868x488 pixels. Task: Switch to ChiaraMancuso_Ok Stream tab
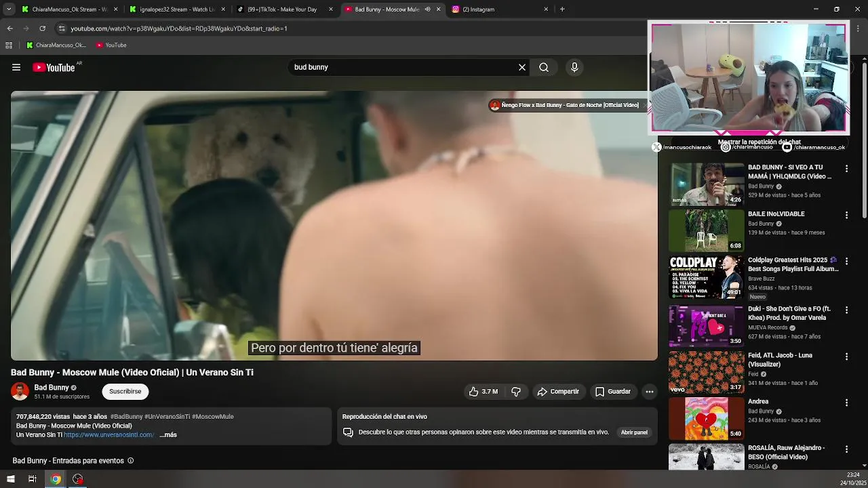pyautogui.click(x=70, y=9)
